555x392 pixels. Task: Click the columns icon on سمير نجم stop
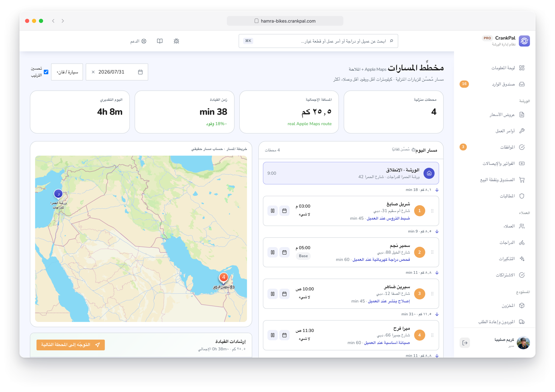[x=273, y=252]
